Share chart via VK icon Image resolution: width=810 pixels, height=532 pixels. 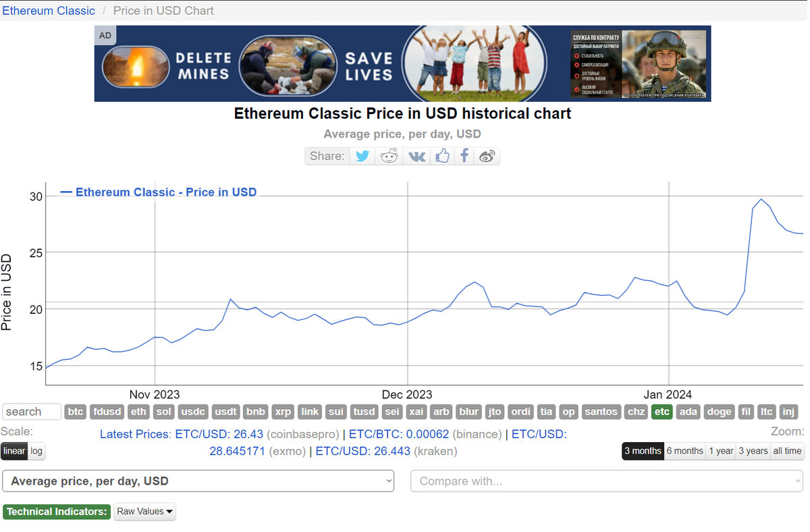(x=417, y=156)
